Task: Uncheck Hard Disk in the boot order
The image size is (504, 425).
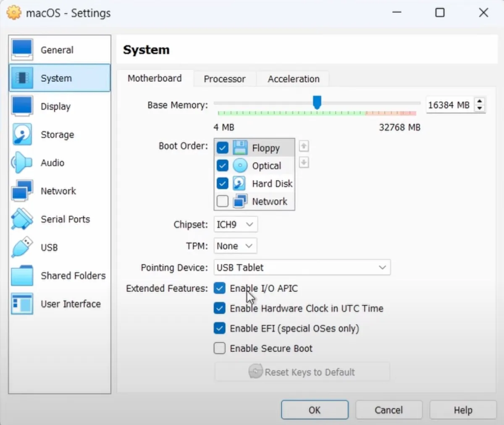Action: point(223,184)
